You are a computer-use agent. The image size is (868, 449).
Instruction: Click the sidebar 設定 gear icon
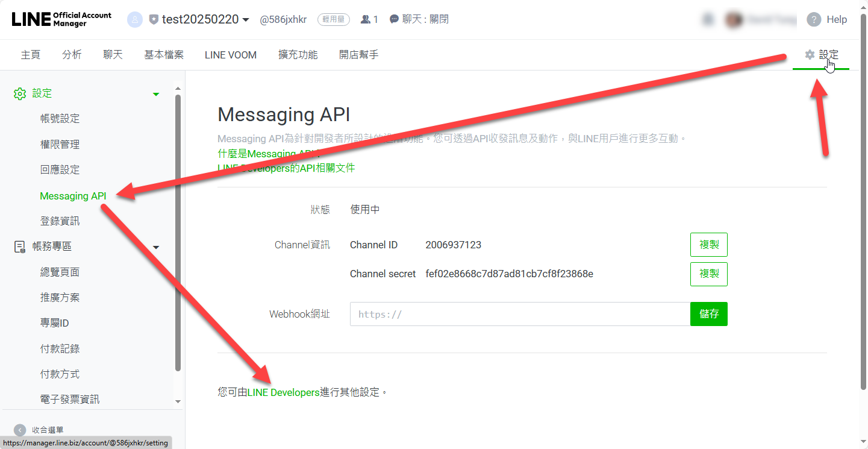pos(20,93)
